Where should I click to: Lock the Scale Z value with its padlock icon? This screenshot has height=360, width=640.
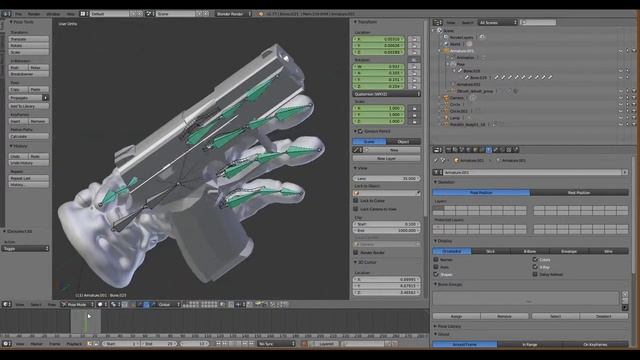click(x=414, y=121)
